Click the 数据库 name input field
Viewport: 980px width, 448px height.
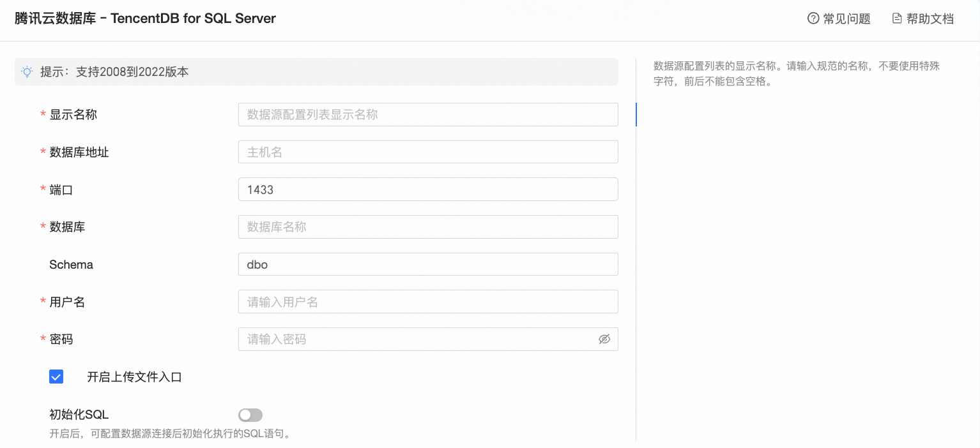point(428,227)
